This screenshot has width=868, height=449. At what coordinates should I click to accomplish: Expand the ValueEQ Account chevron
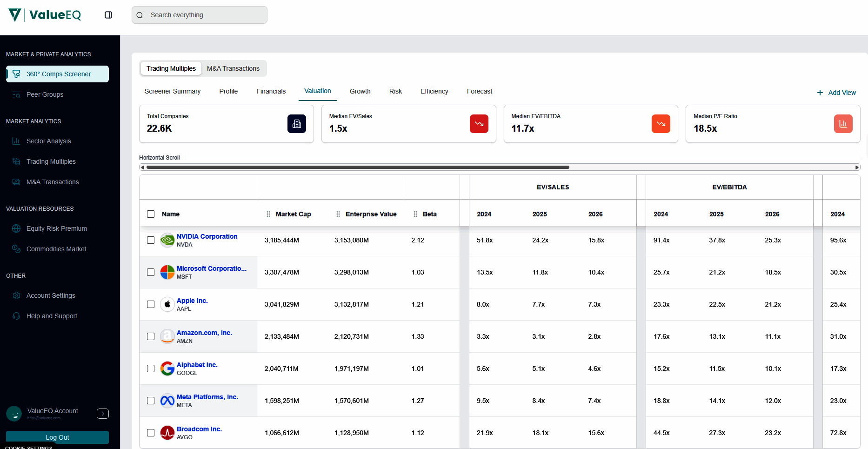[103, 414]
